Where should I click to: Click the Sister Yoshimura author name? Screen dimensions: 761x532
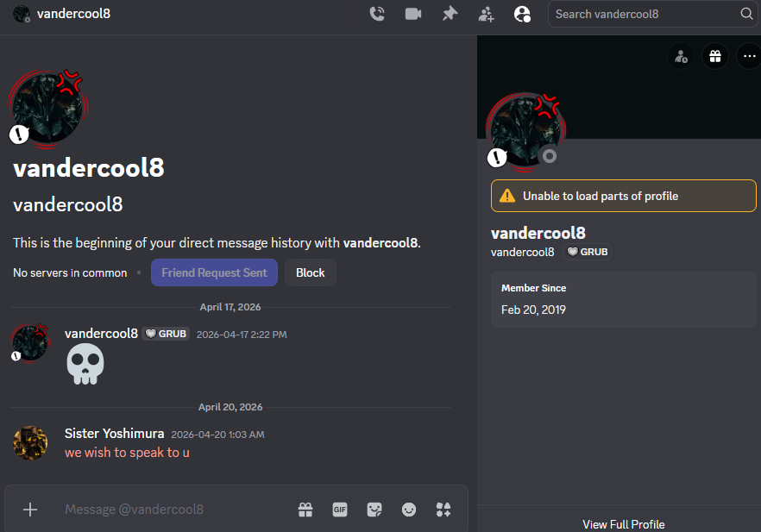[x=114, y=434]
